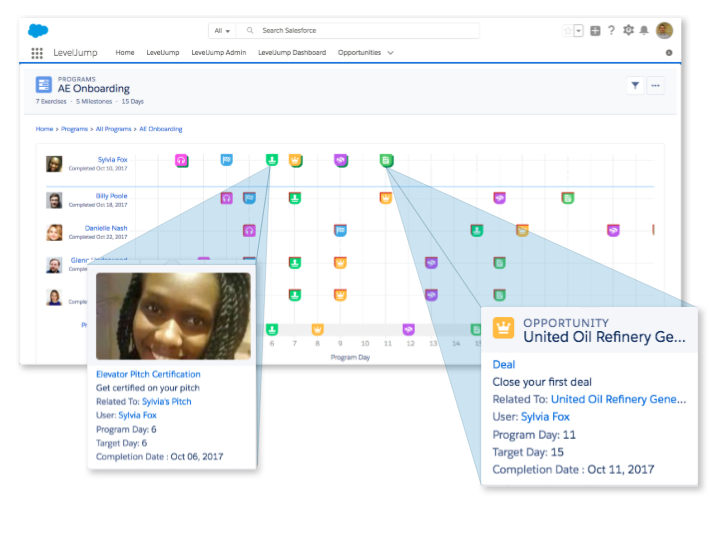The width and height of the screenshot is (718, 536).
Task: Select Billy Poole's orange crown milestone badge
Action: coord(386,198)
